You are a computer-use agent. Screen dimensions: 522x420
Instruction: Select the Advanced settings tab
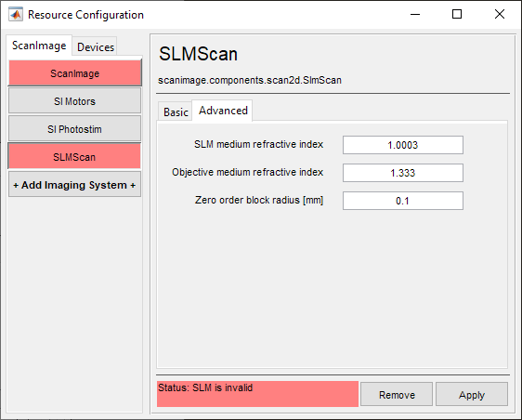click(x=223, y=111)
